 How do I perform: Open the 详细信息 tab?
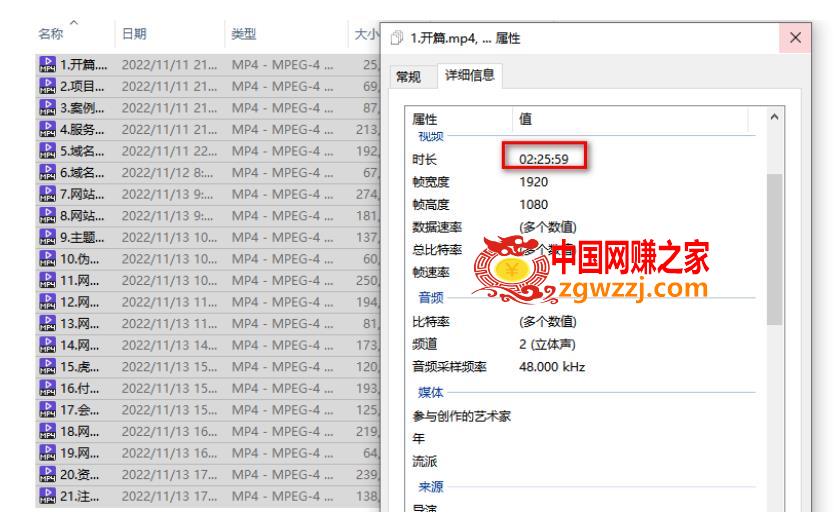click(470, 75)
